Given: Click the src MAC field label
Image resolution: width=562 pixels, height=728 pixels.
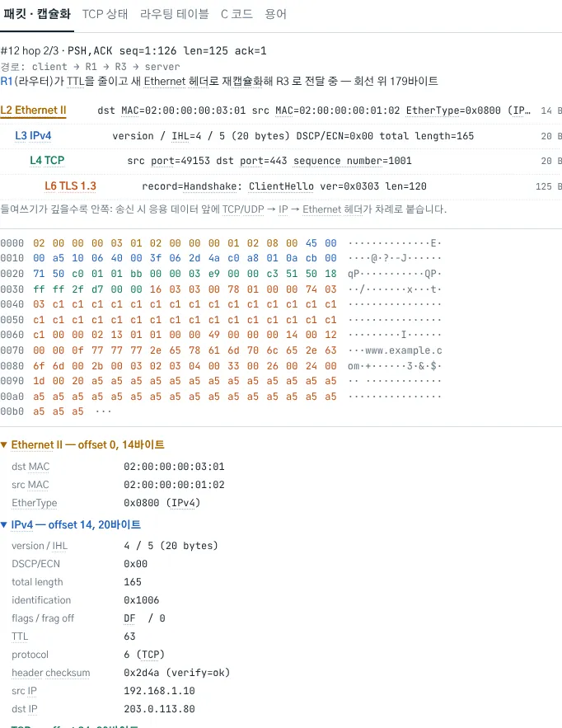Looking at the screenshot, I should point(30,485).
